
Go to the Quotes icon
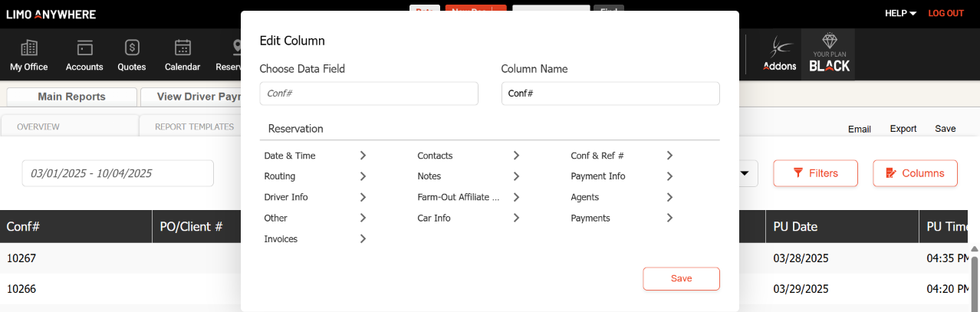132,55
